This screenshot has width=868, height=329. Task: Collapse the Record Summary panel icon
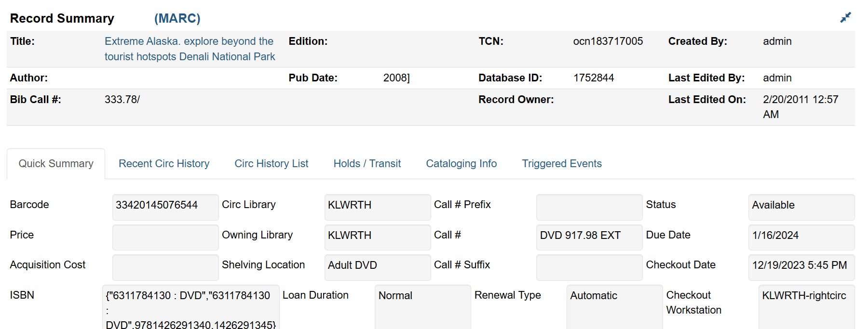(x=845, y=18)
